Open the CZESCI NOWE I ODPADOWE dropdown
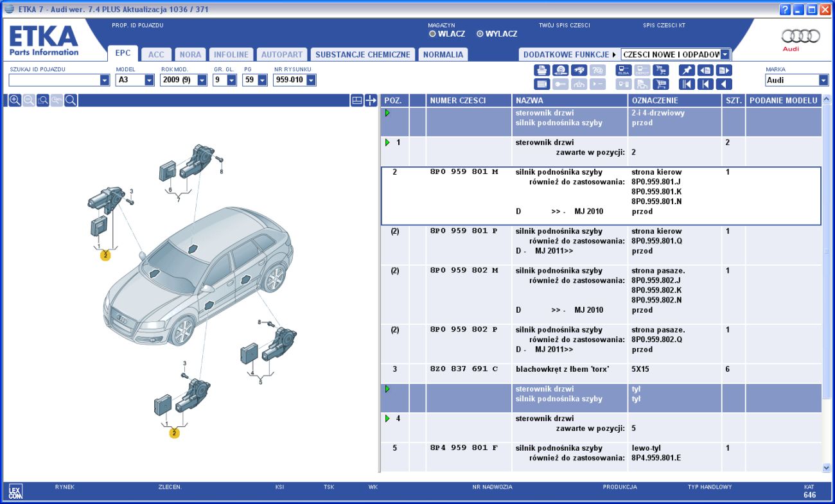 click(x=725, y=55)
